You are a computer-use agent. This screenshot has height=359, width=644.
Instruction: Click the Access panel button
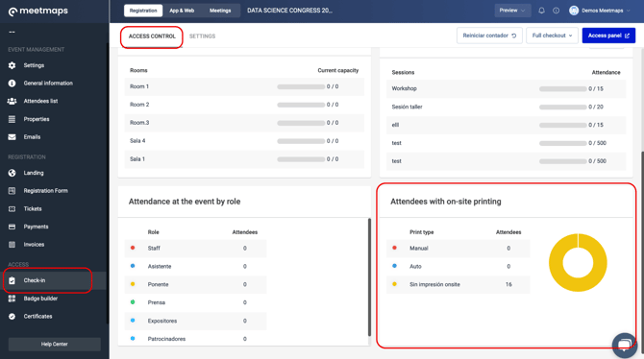pos(608,36)
